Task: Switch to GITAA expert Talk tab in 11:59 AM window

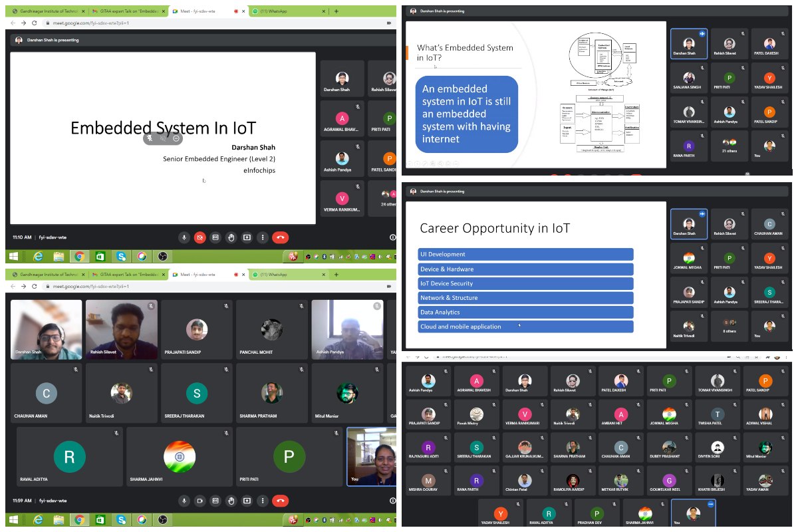Action: pos(128,274)
